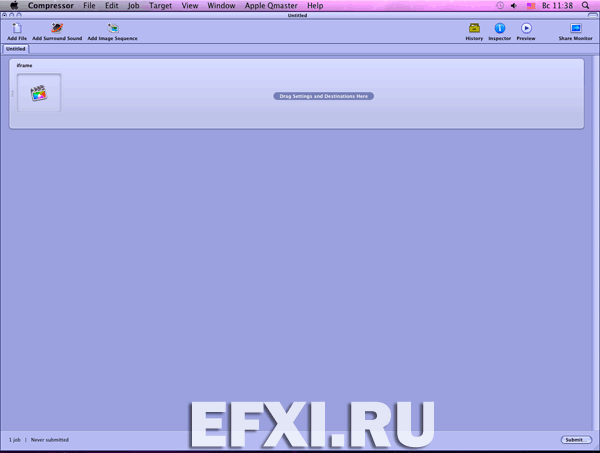
Task: Open the Window menu
Action: (221, 6)
